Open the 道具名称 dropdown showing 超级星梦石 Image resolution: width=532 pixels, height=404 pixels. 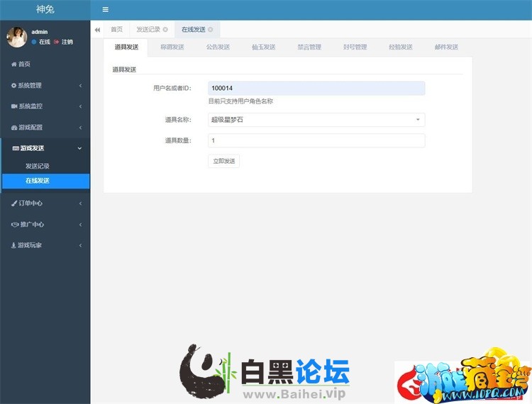pyautogui.click(x=316, y=120)
